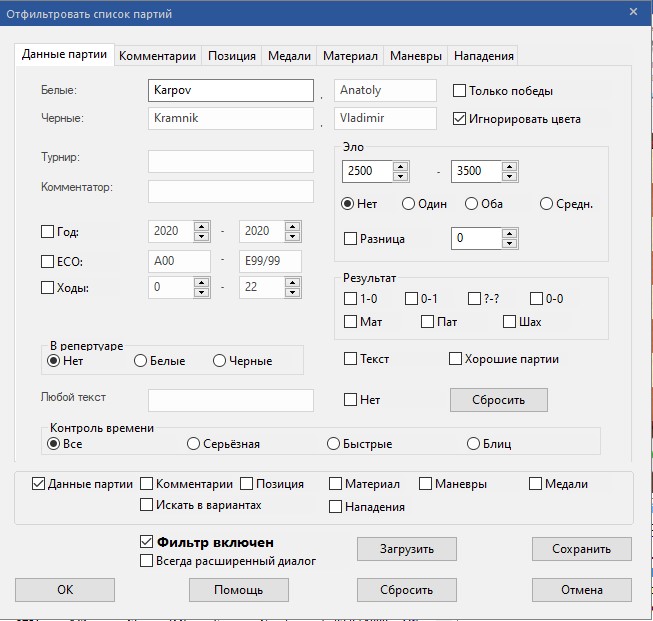The width and height of the screenshot is (653, 621).
Task: Select Elo option Один
Action: [x=408, y=204]
